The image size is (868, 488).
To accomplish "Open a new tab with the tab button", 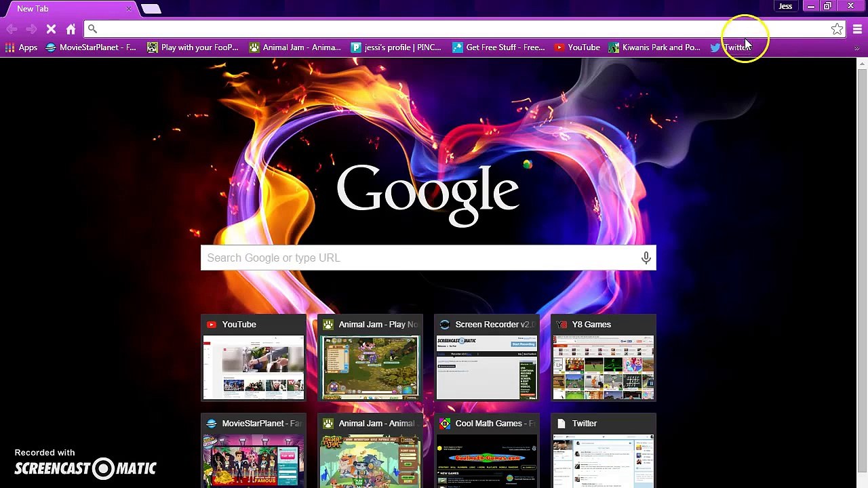I will 151,9.
